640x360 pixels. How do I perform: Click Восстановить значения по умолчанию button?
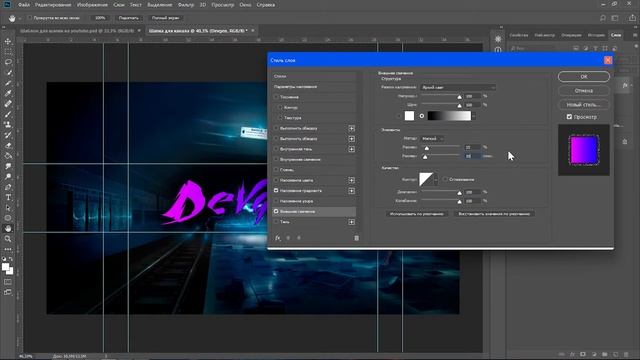click(494, 213)
